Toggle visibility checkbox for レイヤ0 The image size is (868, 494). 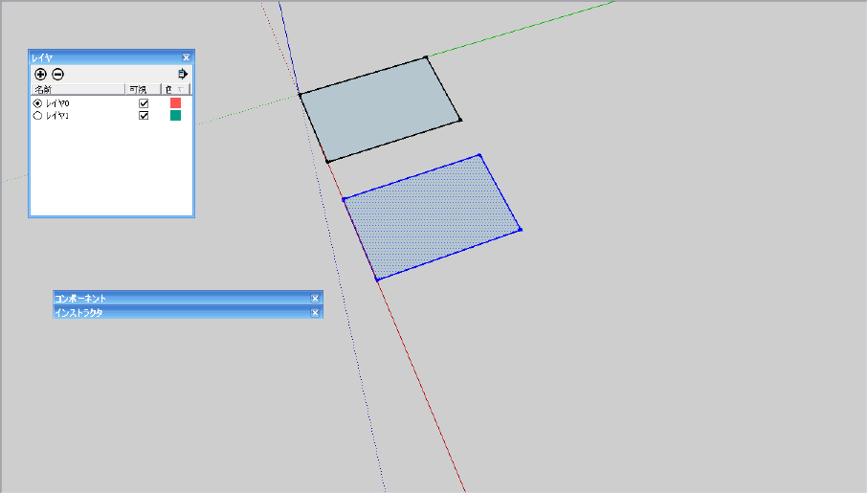point(144,103)
